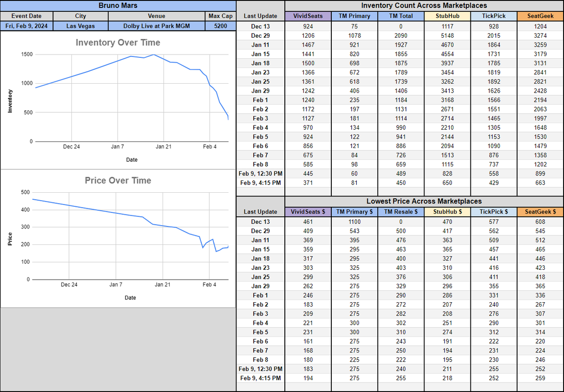
Task: Click the SeatGeek inventory value 1997
Action: pyautogui.click(x=540, y=118)
